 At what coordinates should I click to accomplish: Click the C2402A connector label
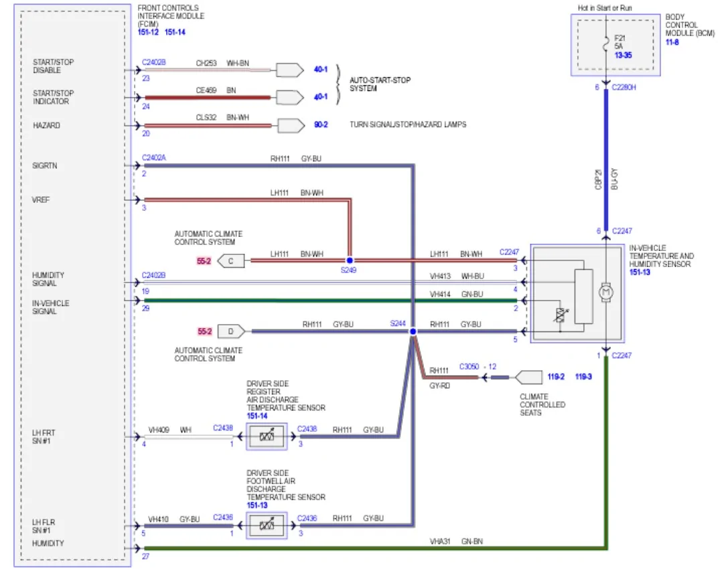tap(153, 158)
